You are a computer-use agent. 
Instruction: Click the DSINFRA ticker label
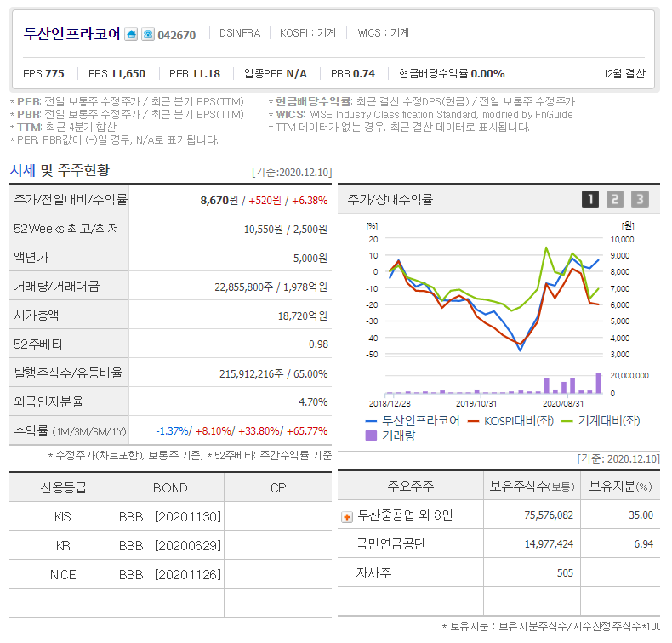click(240, 33)
